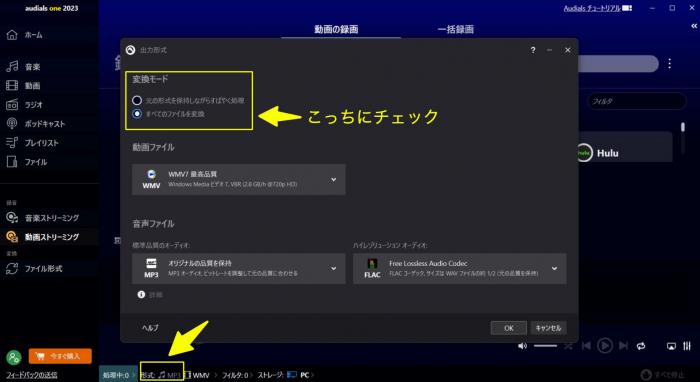This screenshot has height=382, width=700.
Task: Click the 詳細 label text
Action: [156, 295]
